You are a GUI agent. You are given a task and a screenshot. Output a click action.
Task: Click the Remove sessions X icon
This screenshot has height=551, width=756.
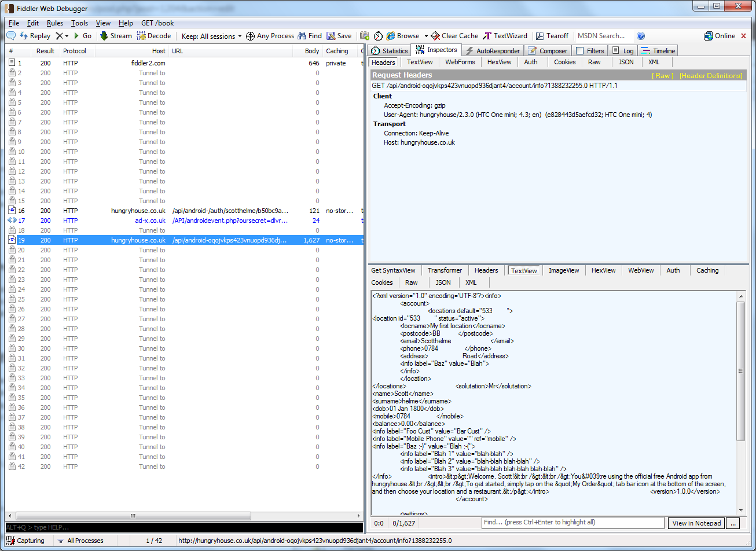[59, 36]
